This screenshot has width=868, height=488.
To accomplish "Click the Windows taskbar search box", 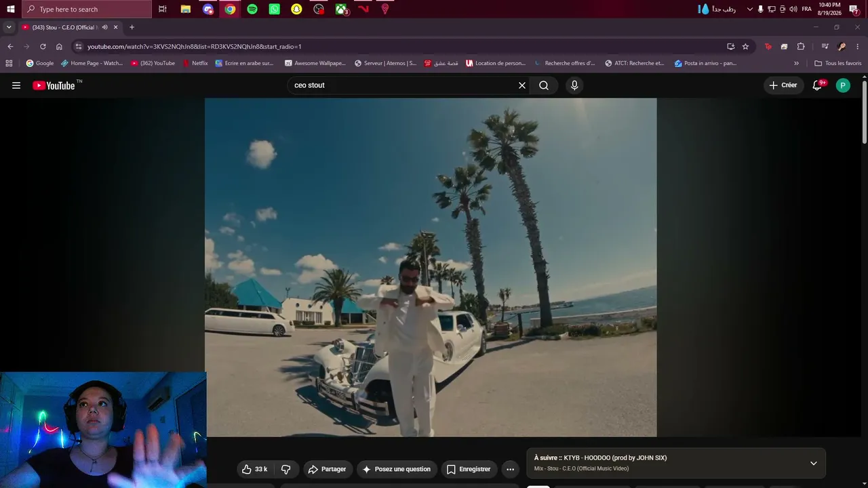I will [87, 9].
